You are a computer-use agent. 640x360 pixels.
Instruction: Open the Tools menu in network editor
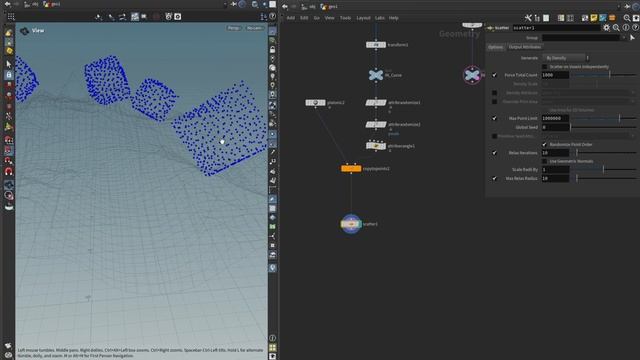click(345, 18)
